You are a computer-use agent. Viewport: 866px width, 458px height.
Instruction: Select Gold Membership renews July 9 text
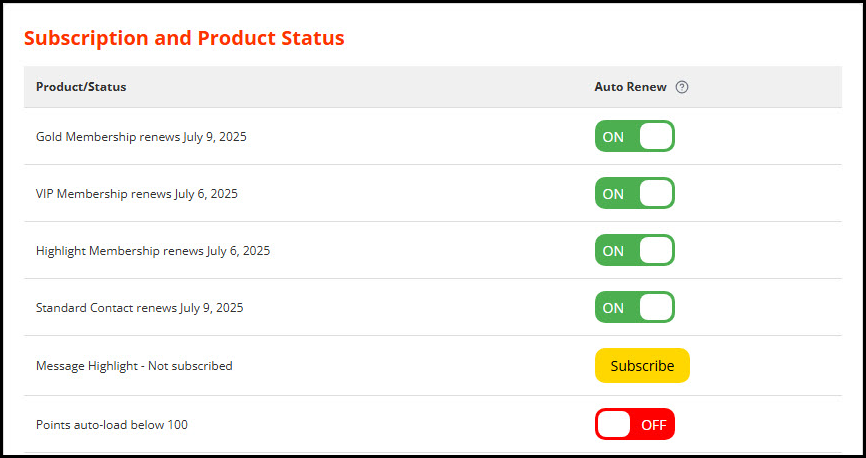point(141,136)
